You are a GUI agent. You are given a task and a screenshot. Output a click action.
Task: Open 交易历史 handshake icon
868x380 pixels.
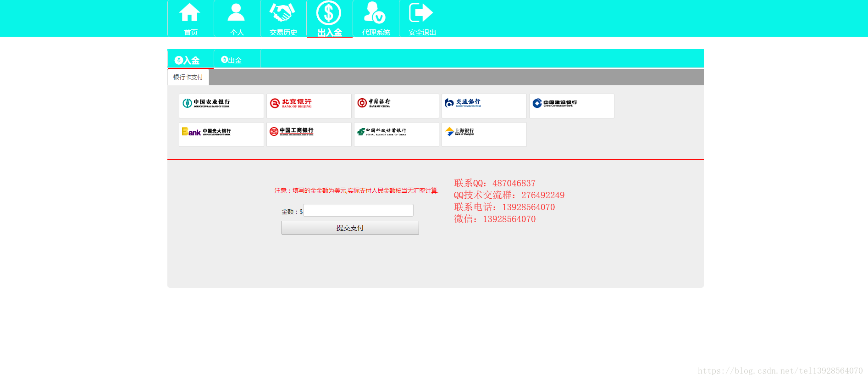(x=282, y=13)
